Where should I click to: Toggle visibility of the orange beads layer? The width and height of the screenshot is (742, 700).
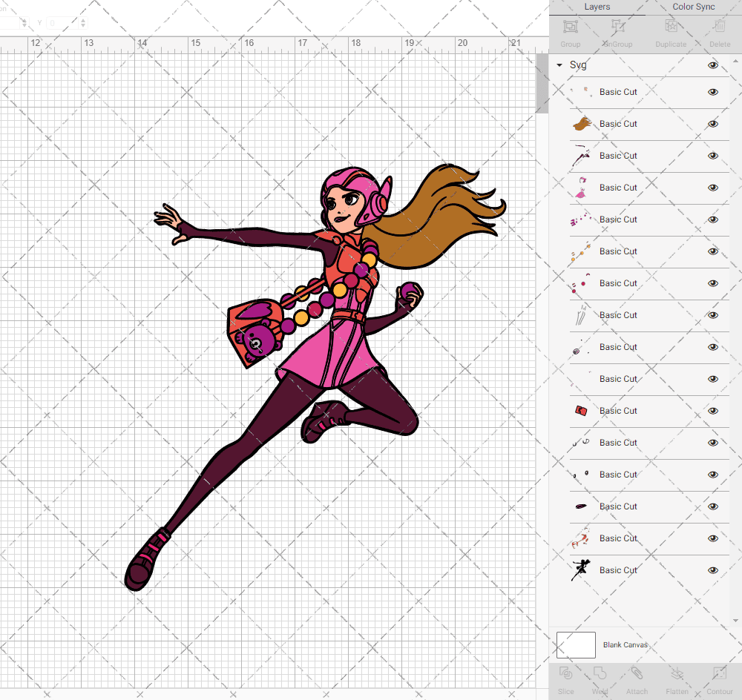coord(712,251)
